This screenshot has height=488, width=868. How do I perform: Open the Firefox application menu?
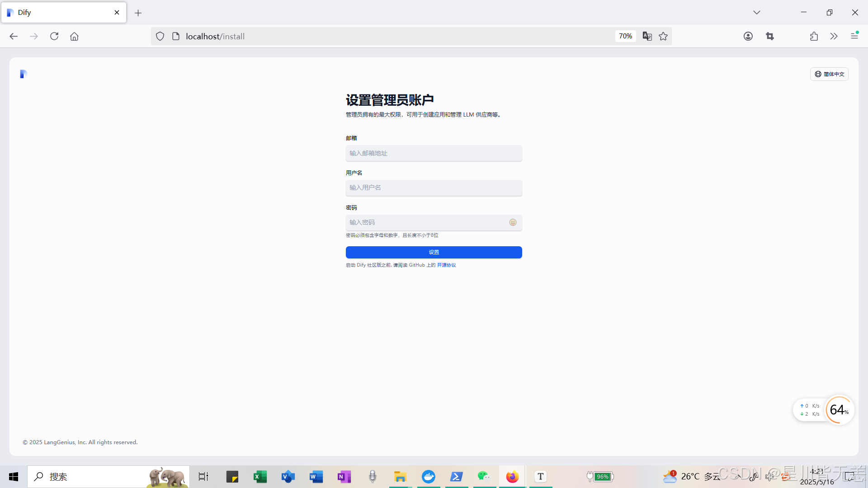click(x=854, y=36)
